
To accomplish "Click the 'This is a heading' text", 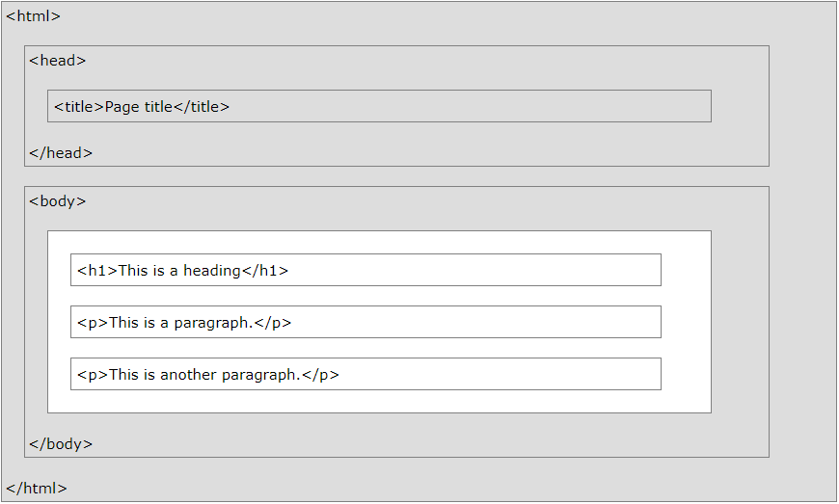I will 178,271.
